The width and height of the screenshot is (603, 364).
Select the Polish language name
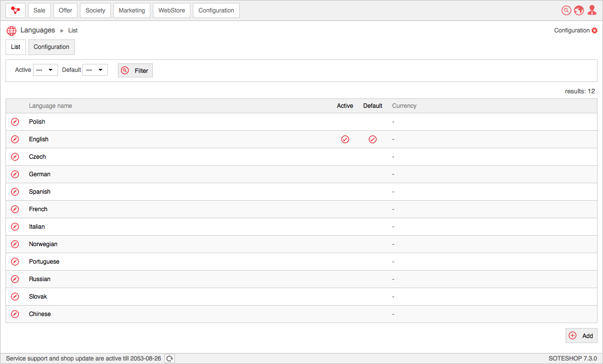37,122
